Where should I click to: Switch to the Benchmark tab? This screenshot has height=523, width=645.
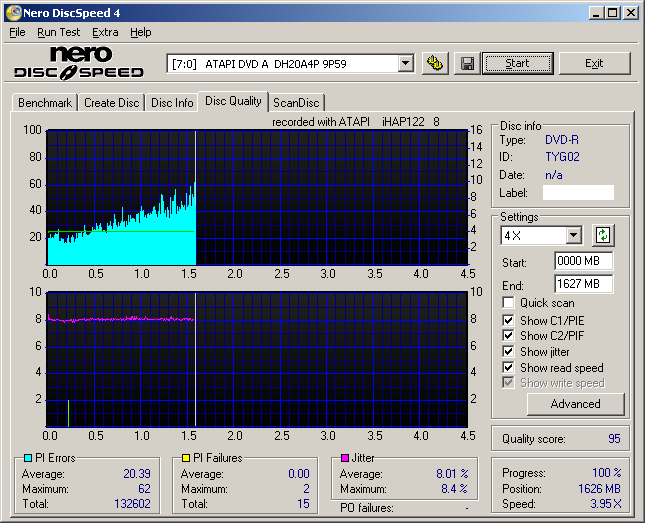pos(45,103)
